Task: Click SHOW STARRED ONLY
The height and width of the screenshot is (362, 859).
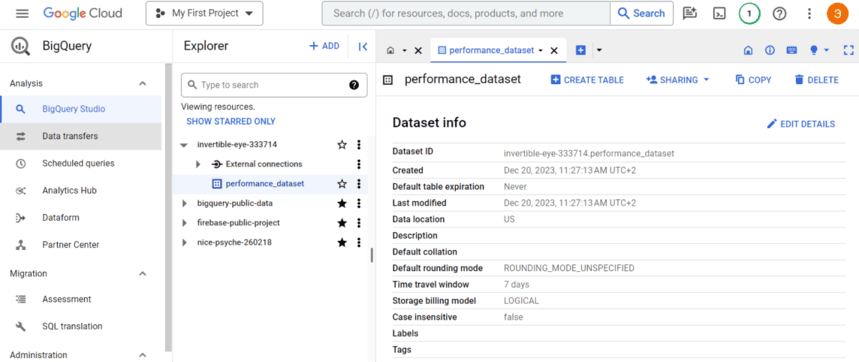Action: coord(231,122)
